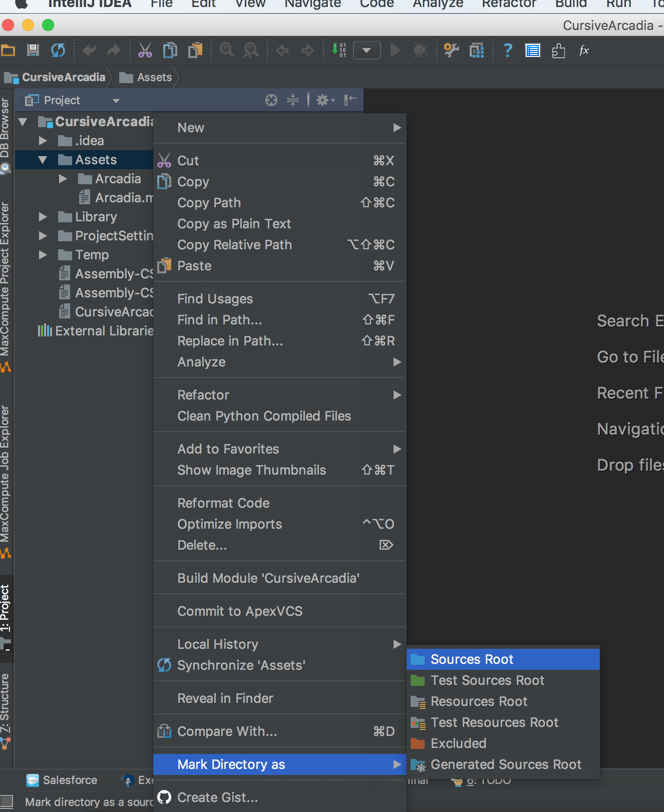This screenshot has width=664, height=812.
Task: Open the Refactor submenu
Action: coord(279,395)
